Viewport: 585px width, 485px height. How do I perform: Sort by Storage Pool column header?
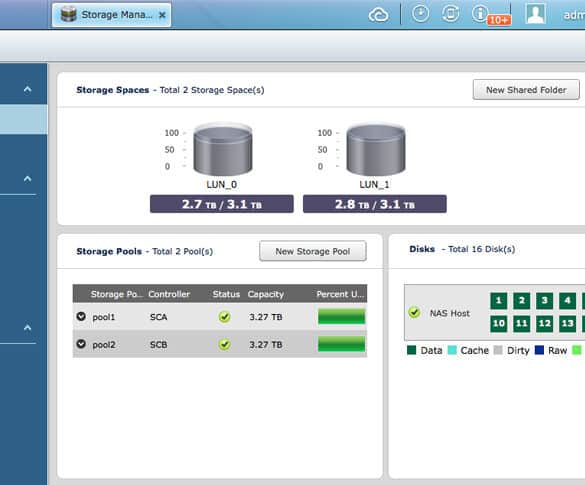tap(116, 294)
